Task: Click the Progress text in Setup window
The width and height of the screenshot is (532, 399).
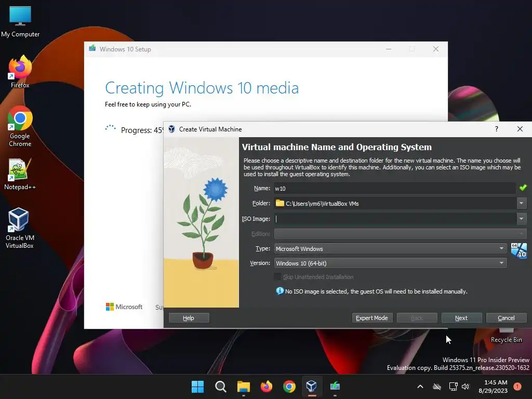Action: [x=142, y=130]
